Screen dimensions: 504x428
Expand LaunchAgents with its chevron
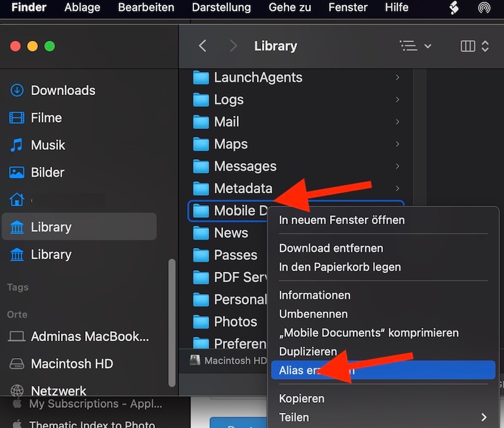point(398,77)
